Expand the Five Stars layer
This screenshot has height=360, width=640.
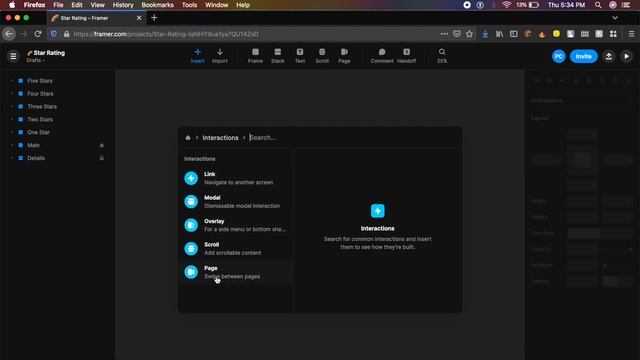coord(12,81)
